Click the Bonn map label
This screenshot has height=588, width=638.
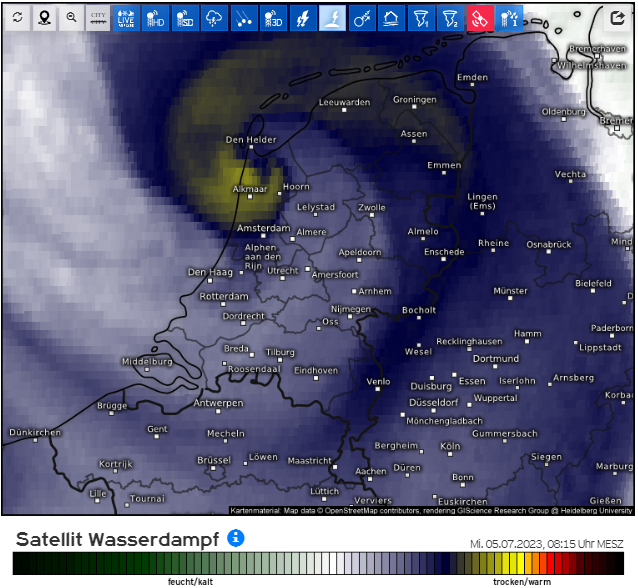[463, 477]
